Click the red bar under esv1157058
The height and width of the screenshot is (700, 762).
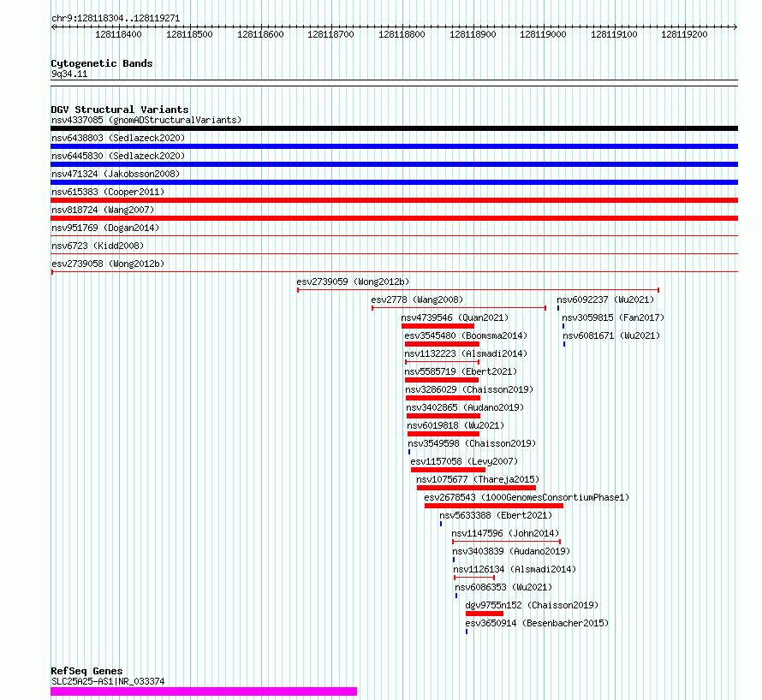tap(448, 470)
